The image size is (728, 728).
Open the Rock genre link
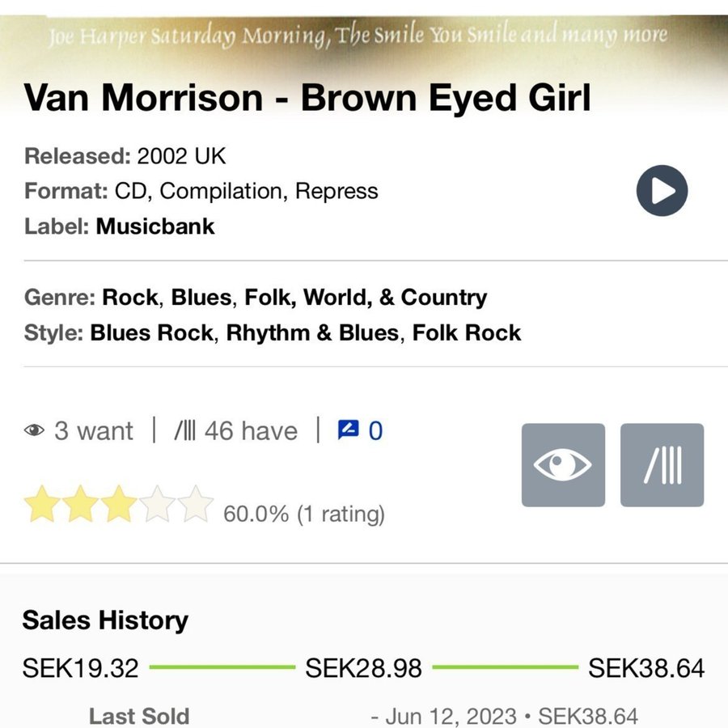[130, 297]
